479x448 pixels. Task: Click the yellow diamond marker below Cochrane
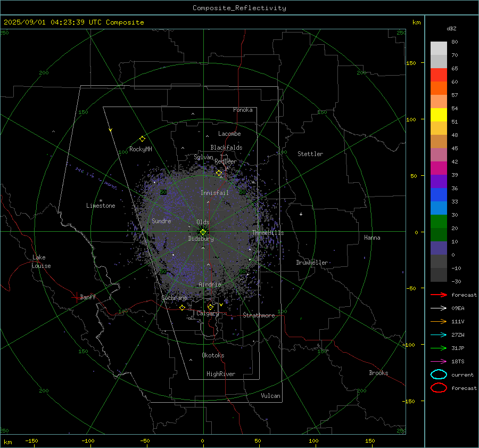tap(183, 308)
